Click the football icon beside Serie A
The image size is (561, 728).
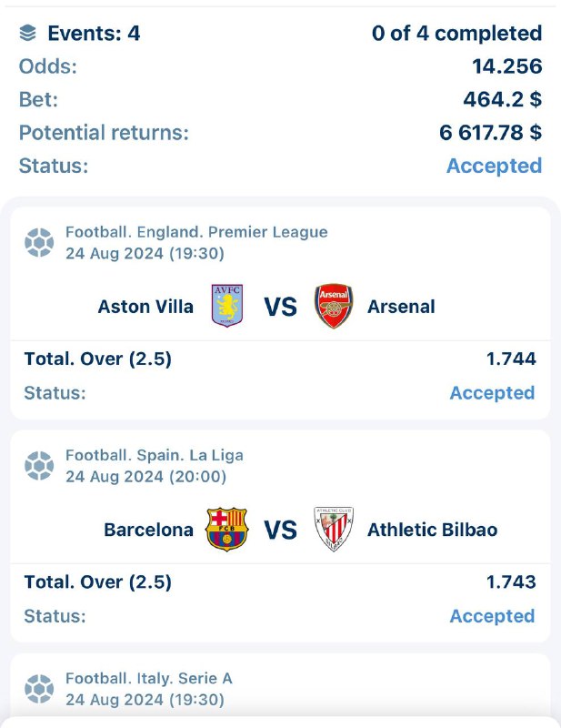(x=39, y=688)
